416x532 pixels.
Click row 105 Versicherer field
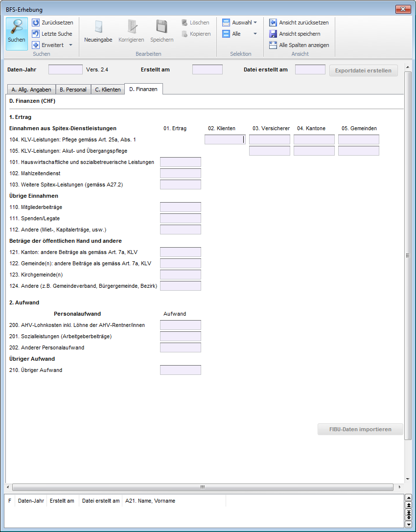[x=269, y=151]
